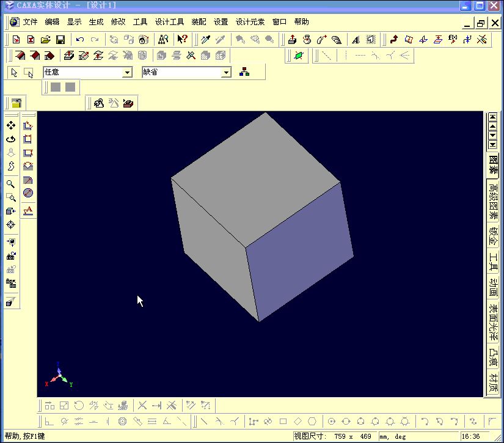The image size is (504, 443).
Task: Click the XYZ axis indicator
Action: [x=59, y=375]
